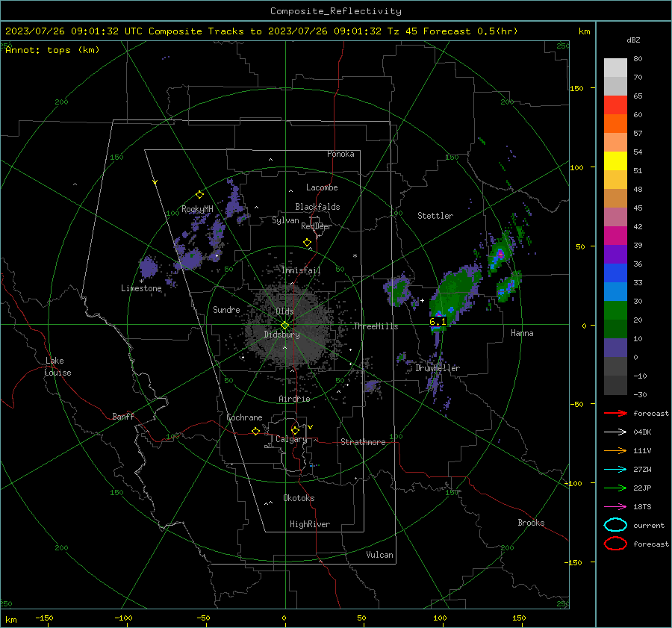
Task: Click the magenta swatch in dBZ scale
Action: (x=615, y=235)
